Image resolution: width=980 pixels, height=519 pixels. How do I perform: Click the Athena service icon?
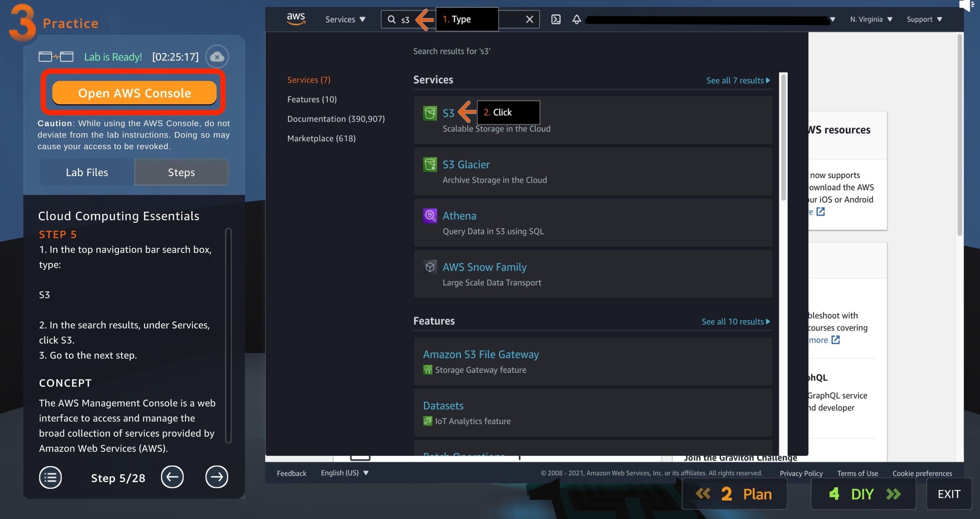point(430,216)
